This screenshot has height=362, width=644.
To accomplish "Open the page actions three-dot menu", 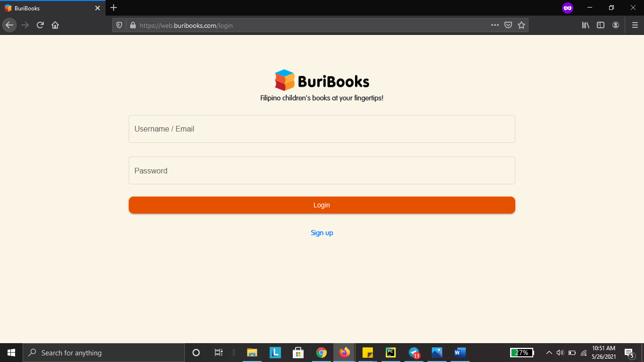I will pyautogui.click(x=495, y=25).
